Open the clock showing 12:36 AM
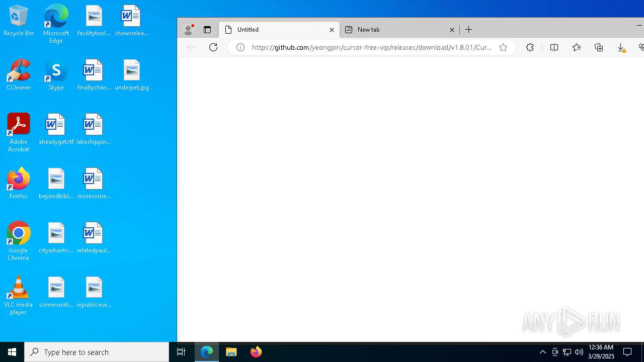The width and height of the screenshot is (644, 362). (x=601, y=352)
